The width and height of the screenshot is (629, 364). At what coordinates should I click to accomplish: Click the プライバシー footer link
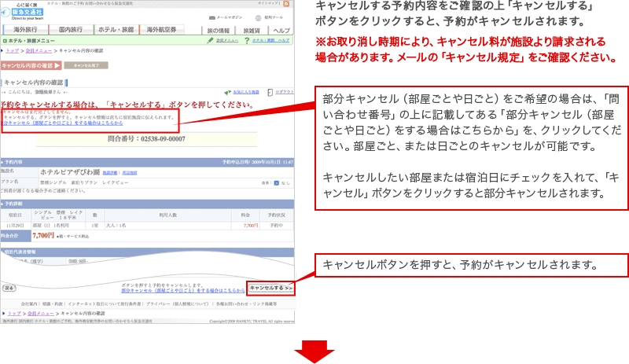(177, 303)
